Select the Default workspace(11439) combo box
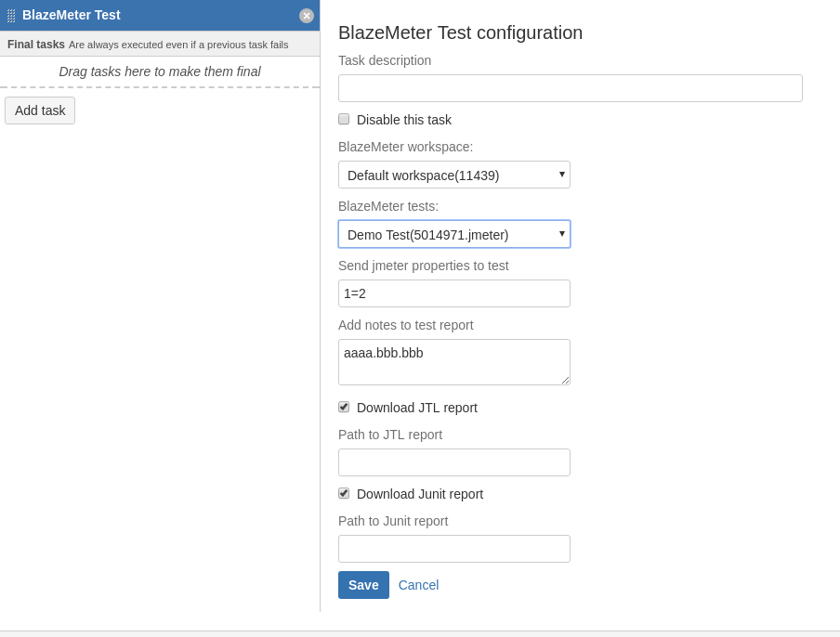 [454, 175]
